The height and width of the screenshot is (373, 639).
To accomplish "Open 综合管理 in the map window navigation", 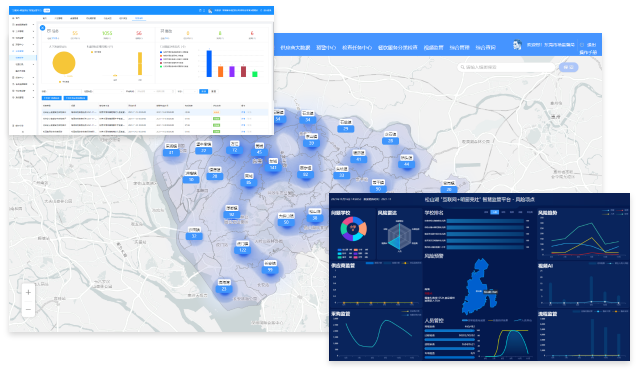I will tap(459, 48).
